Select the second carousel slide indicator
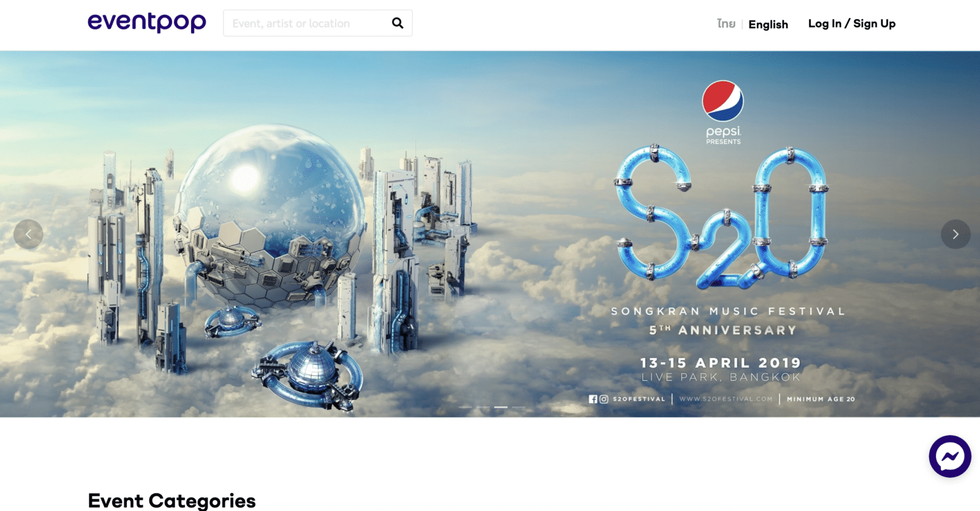 click(x=483, y=407)
